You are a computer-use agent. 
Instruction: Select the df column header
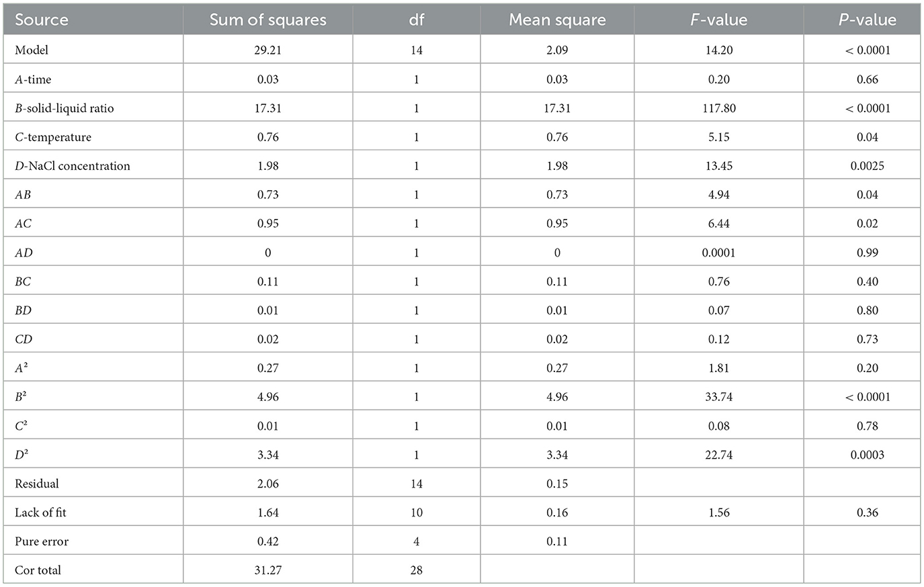[416, 19]
